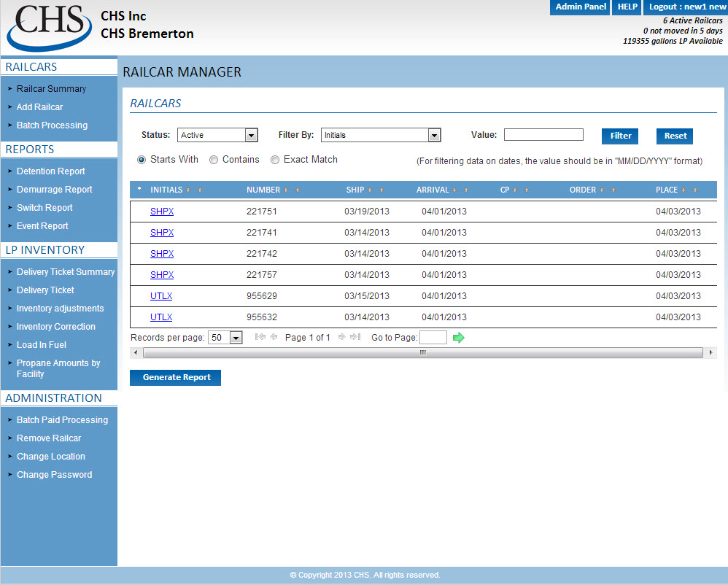
Task: Select Starts With radio button
Action: point(142,160)
